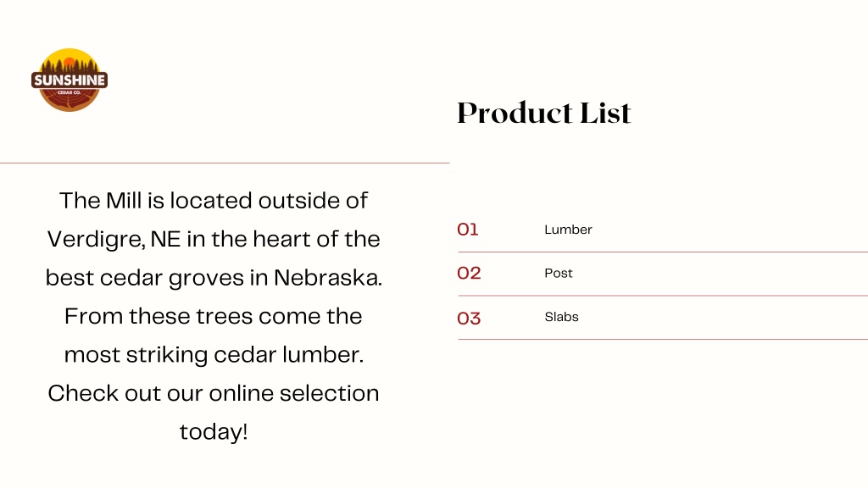Screen dimensions: 868x488
Task: Select the Post list item
Action: click(x=558, y=274)
